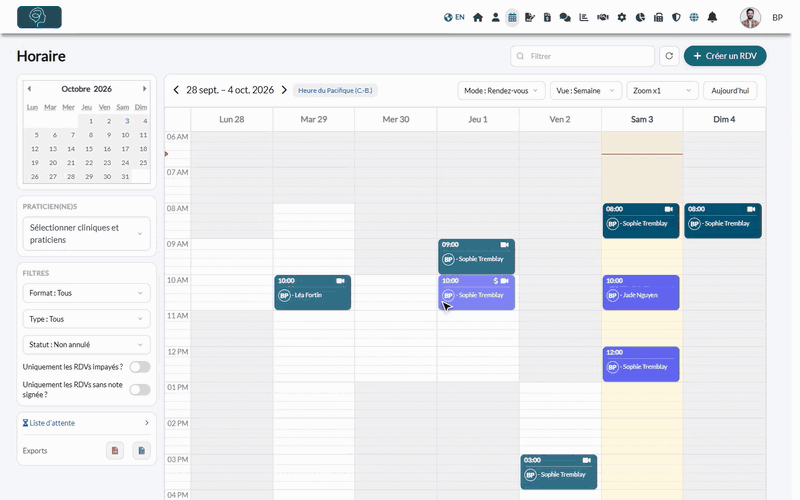Open Jade Nguyen 10:00 appointment on Saturday
Screen dimensions: 800x500
[x=641, y=293]
